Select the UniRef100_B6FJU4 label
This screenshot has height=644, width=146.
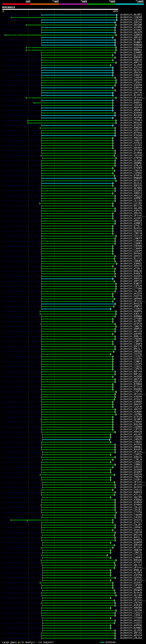tap(131, 371)
